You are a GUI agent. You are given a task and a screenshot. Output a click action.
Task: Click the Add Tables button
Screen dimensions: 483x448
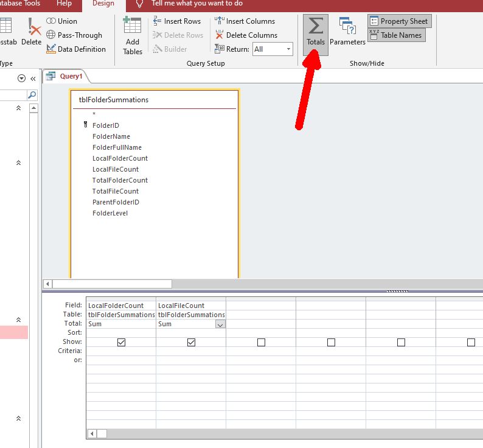click(x=133, y=37)
